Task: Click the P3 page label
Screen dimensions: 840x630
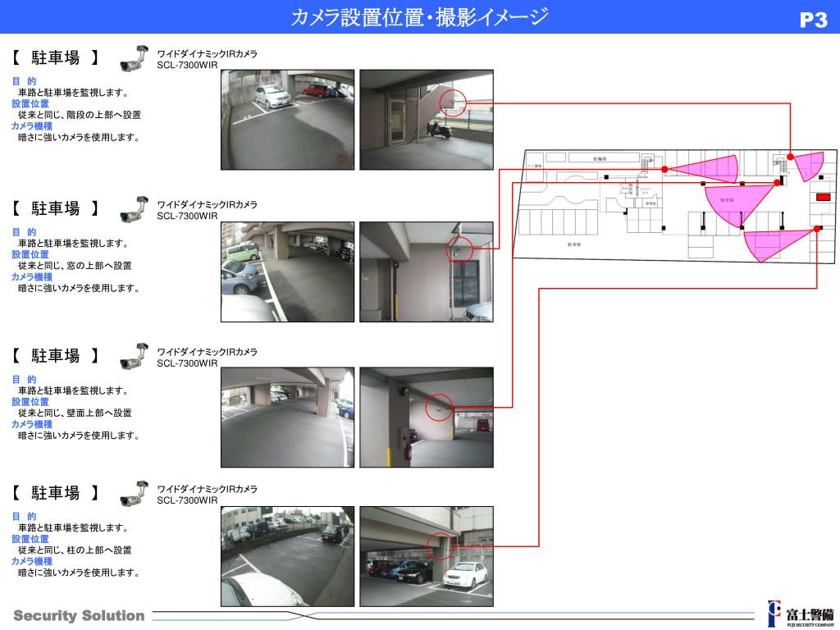Action: [813, 20]
